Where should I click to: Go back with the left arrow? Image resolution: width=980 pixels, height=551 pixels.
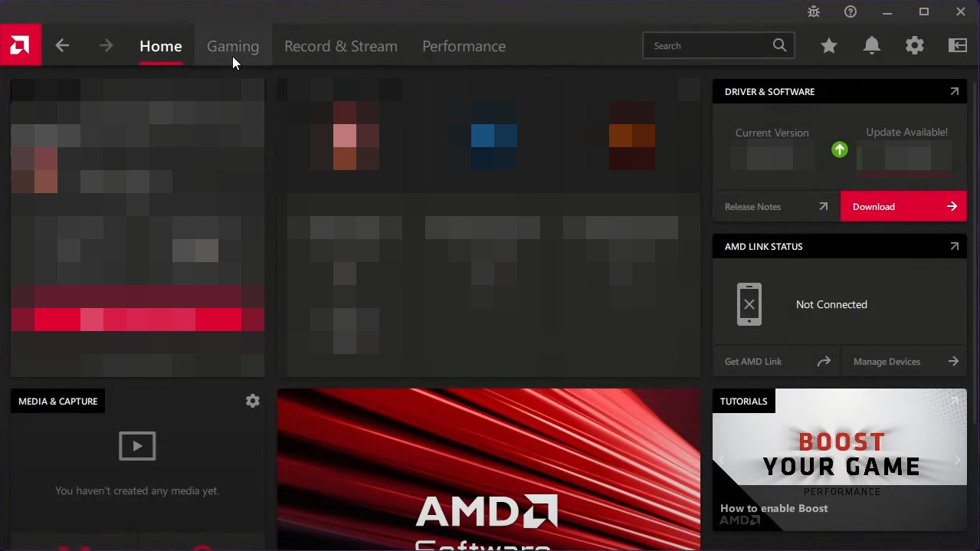[x=62, y=46]
